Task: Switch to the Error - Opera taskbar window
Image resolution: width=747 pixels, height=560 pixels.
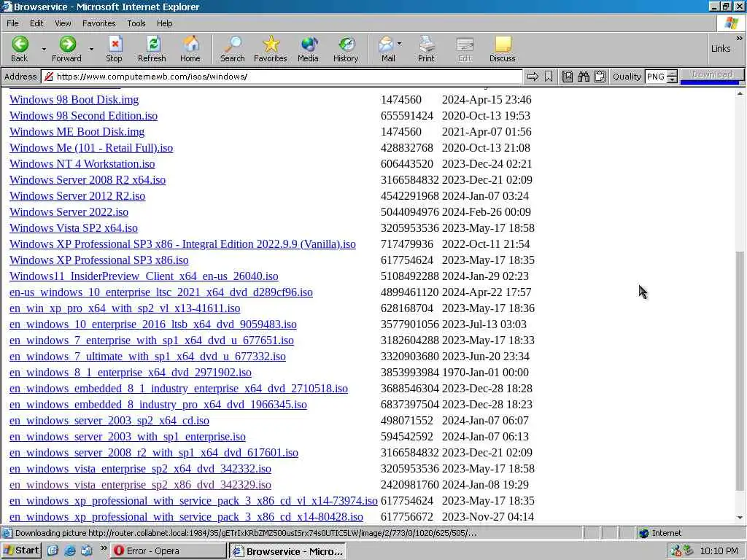Action: pos(169,551)
